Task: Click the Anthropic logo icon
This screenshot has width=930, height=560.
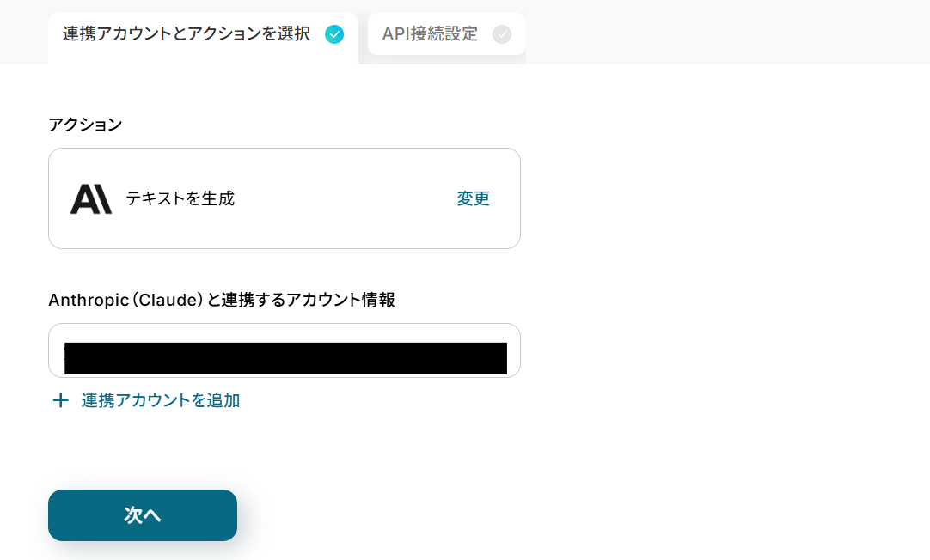Action: pos(91,198)
